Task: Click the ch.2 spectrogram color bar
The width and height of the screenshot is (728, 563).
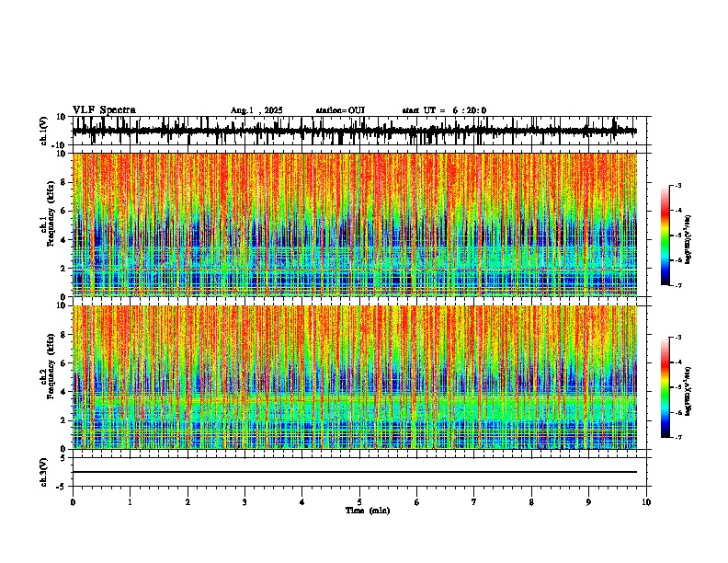Action: click(665, 387)
